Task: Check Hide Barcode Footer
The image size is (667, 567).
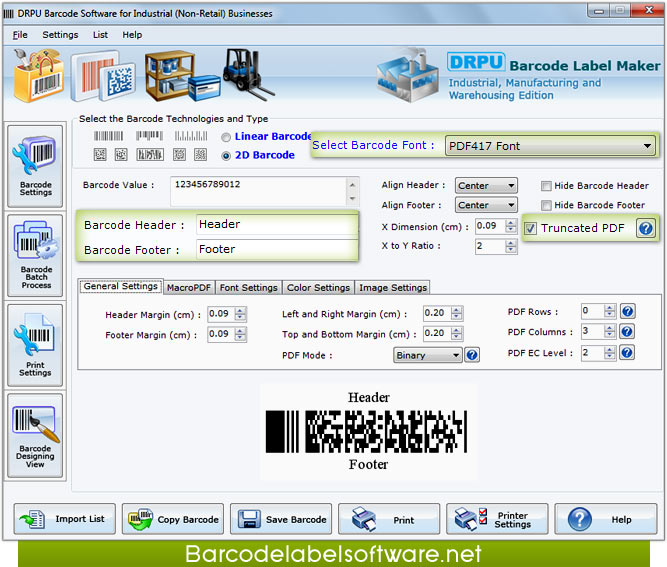Action: pos(546,205)
